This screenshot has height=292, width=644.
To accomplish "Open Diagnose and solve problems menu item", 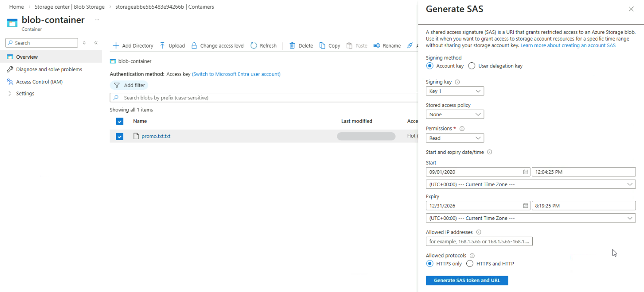I will tap(49, 70).
